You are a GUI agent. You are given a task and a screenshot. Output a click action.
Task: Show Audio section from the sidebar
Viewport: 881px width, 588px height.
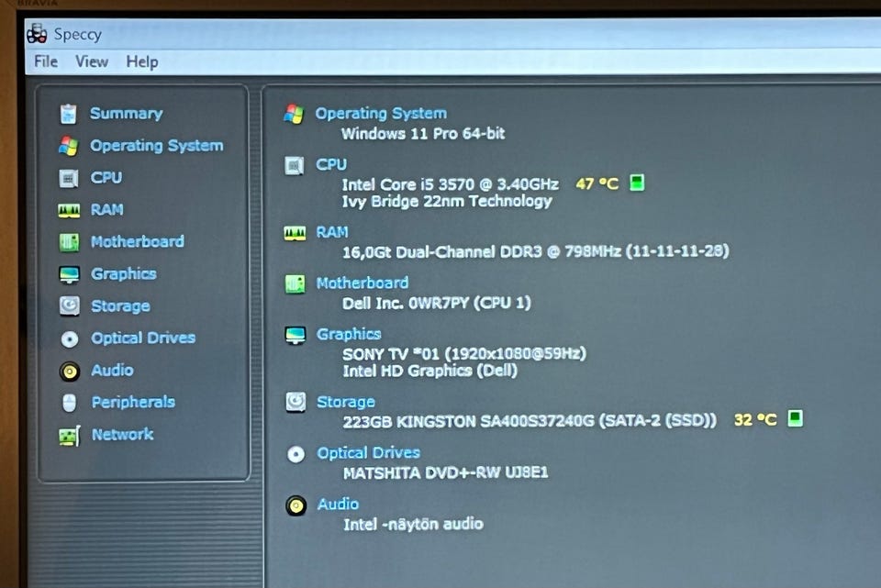click(x=112, y=370)
